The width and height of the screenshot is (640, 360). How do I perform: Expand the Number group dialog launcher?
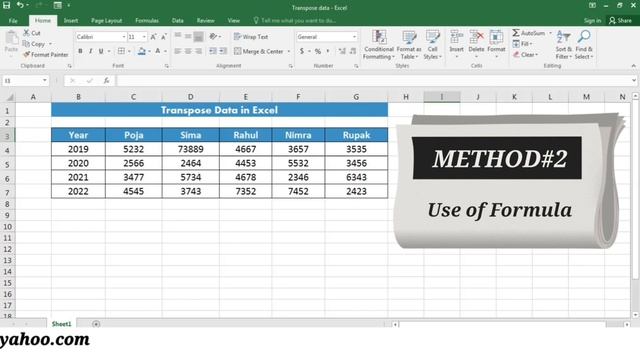[x=356, y=66]
